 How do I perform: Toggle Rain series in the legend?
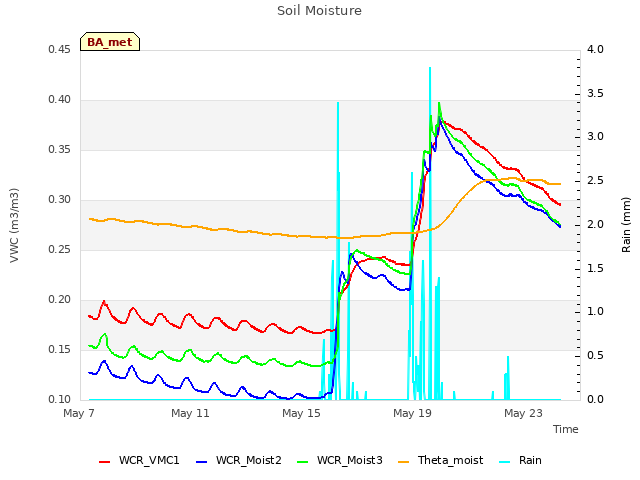click(x=520, y=460)
